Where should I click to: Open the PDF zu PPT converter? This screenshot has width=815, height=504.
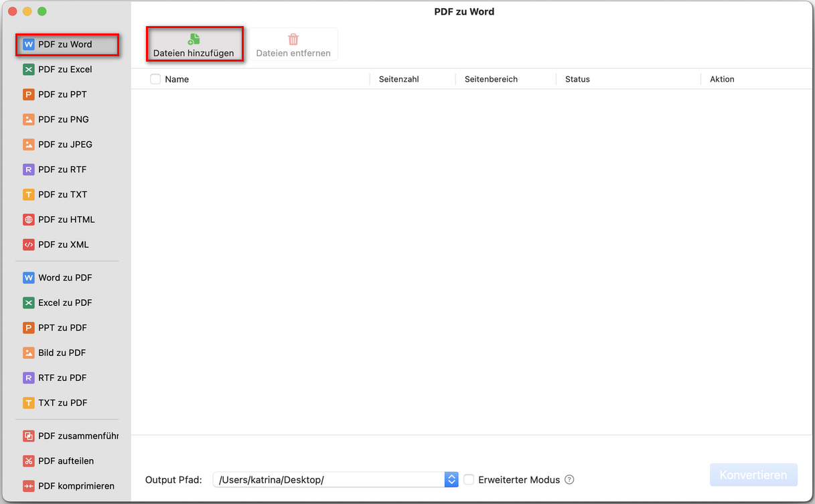(x=62, y=94)
